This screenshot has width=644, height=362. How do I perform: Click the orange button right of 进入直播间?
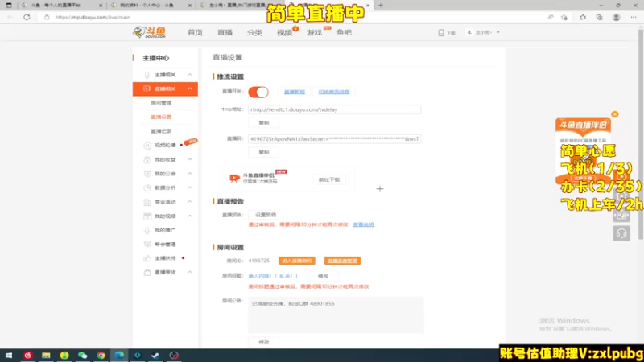point(342,261)
